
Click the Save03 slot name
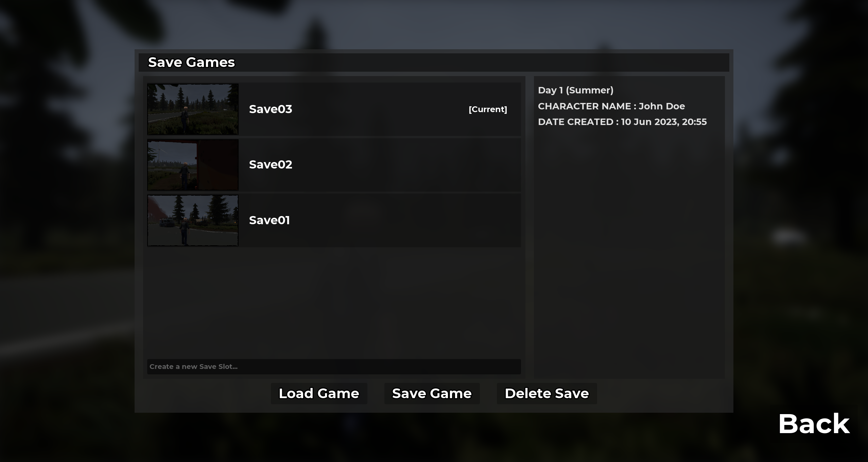(x=271, y=109)
